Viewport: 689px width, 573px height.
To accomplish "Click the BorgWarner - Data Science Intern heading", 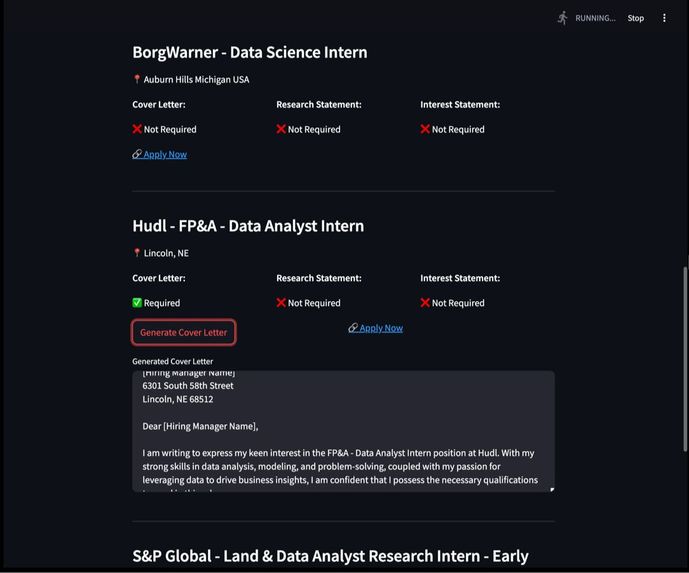I will coord(250,52).
